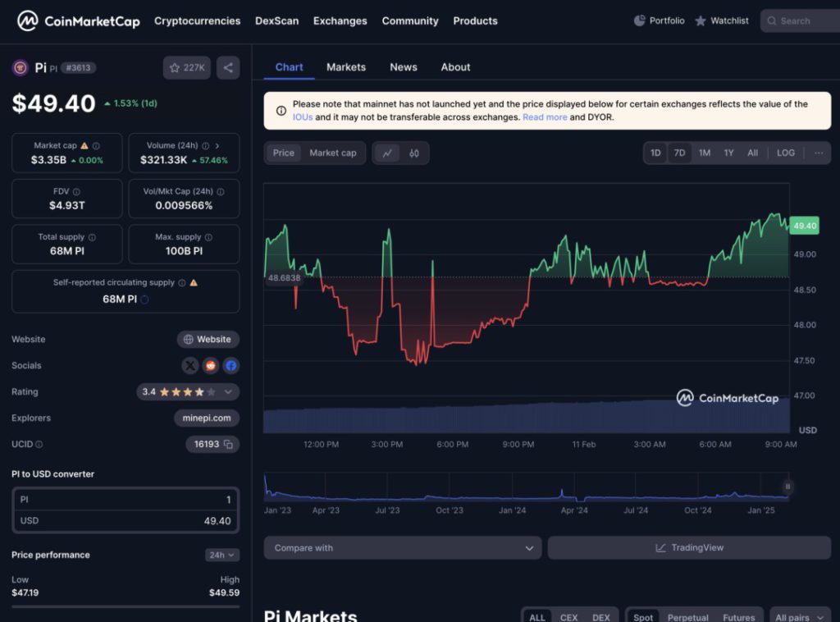Viewport: 840px width, 622px height.
Task: Select line chart type icon
Action: click(387, 153)
